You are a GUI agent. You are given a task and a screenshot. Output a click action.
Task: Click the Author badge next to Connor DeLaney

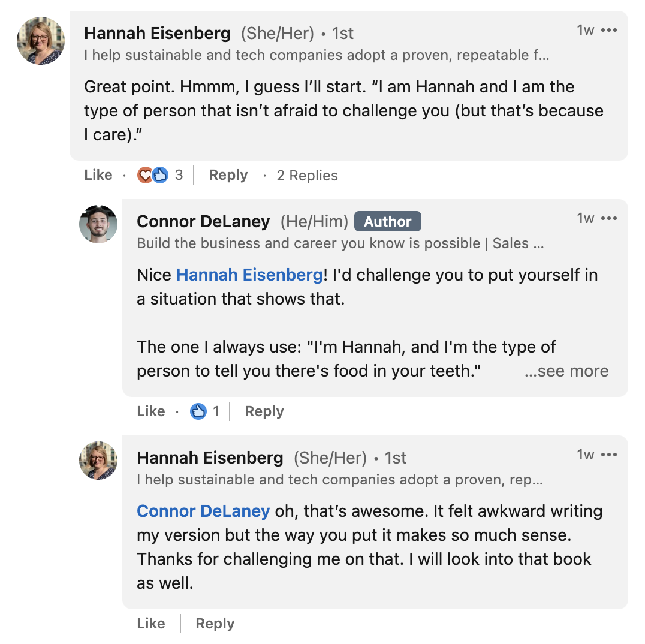click(387, 221)
